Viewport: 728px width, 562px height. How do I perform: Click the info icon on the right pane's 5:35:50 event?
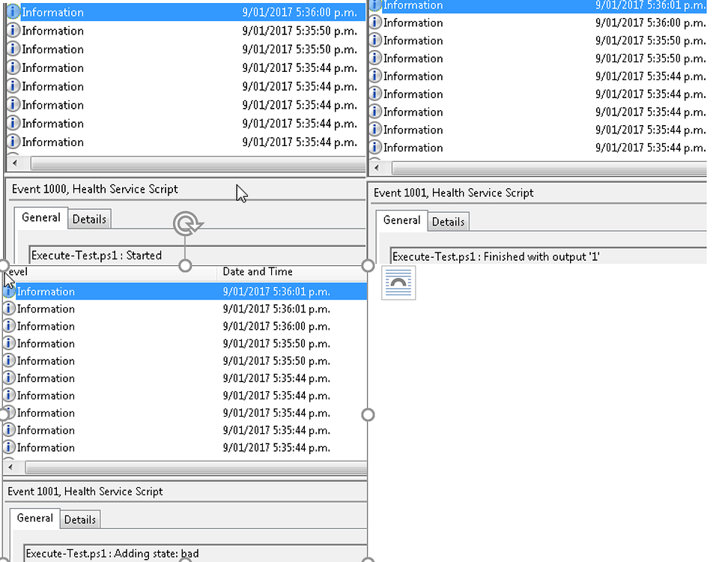[x=374, y=40]
